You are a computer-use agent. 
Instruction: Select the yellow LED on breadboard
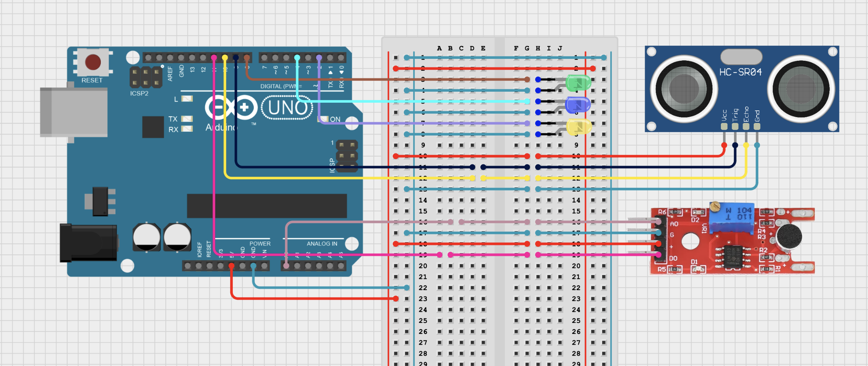coord(579,127)
